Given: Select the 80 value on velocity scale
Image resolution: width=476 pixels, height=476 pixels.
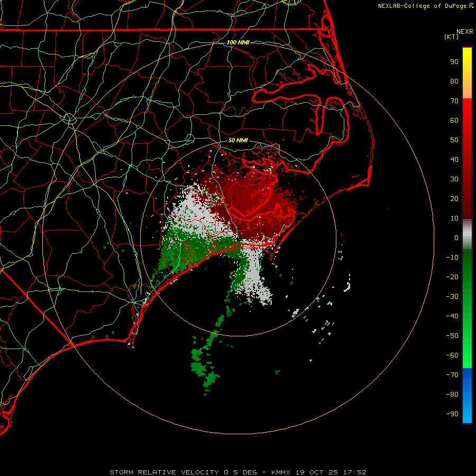Looking at the screenshot, I should coord(454,81).
